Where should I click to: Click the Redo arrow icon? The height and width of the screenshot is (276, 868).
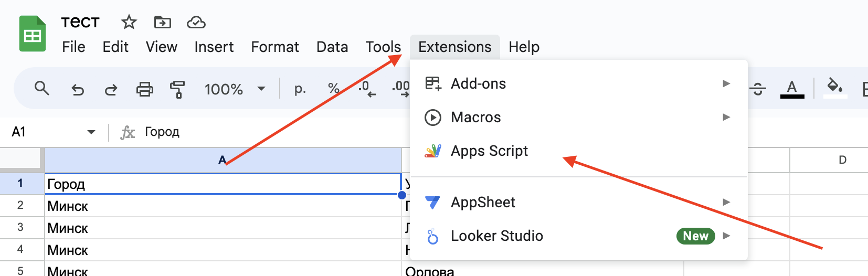point(111,89)
